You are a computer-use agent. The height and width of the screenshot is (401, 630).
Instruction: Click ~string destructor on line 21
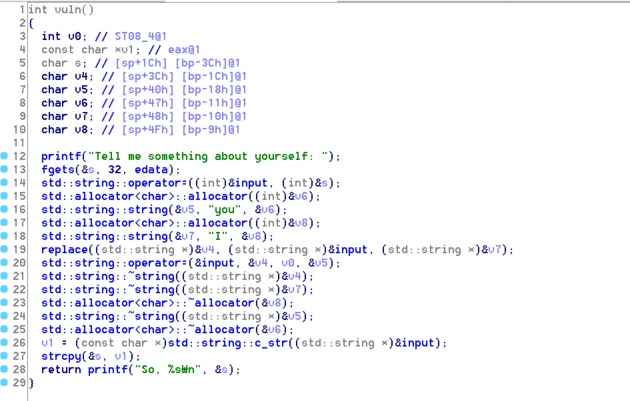coord(151,276)
